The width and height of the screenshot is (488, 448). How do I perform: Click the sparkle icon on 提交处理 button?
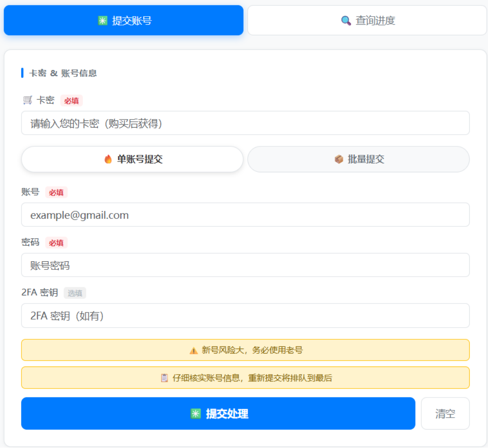coord(196,414)
